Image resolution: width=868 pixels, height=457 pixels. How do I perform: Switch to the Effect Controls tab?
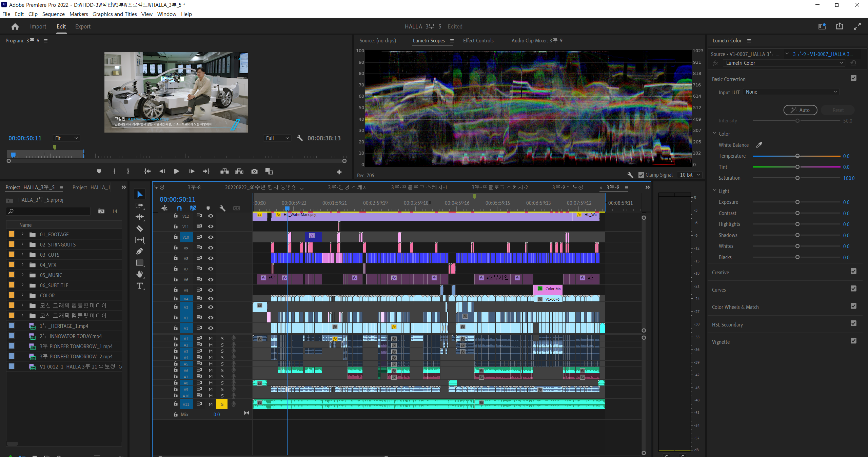478,40
